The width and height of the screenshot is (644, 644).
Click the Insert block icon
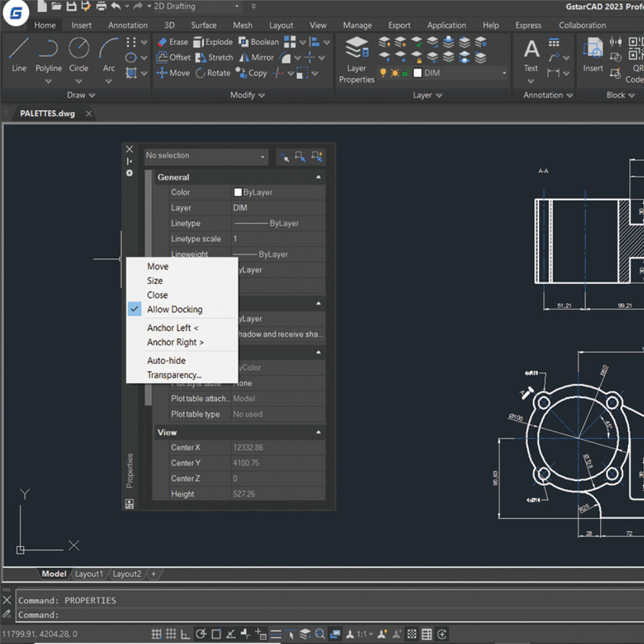[x=592, y=55]
